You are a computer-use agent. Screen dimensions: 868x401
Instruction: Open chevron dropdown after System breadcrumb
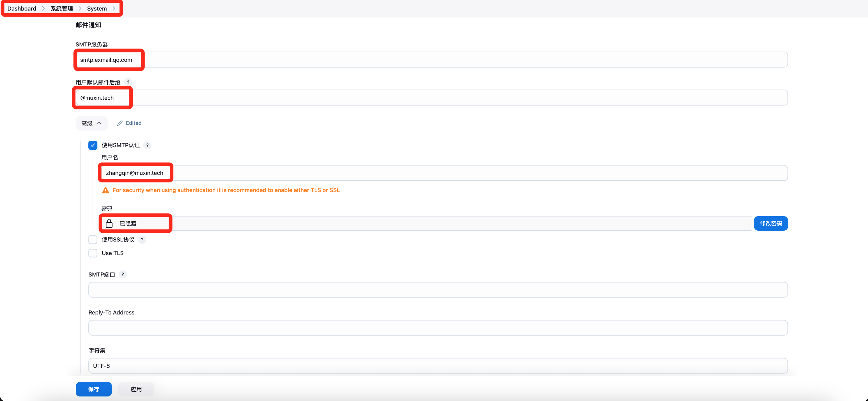[x=114, y=8]
